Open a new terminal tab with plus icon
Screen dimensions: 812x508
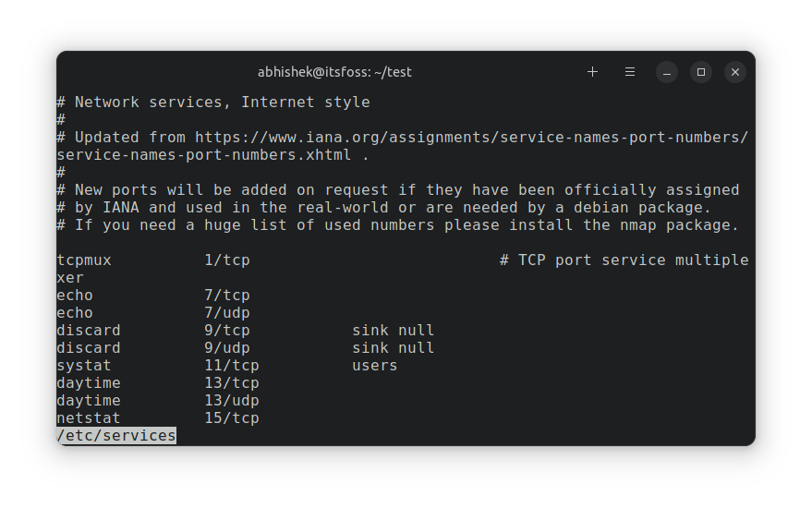pyautogui.click(x=593, y=72)
